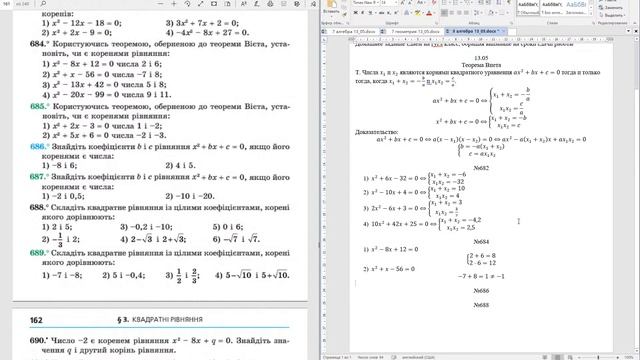The height and width of the screenshot is (360, 640).
Task: Switch to web layout view in Word
Action: 570,357
